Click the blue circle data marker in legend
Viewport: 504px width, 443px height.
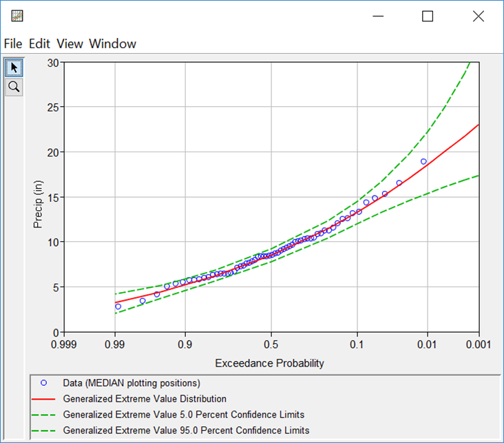click(45, 383)
